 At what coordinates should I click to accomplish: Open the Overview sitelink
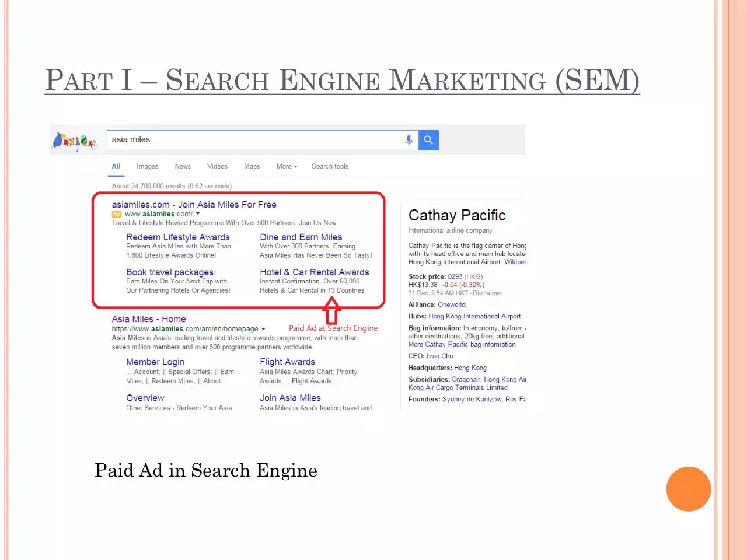tap(145, 398)
